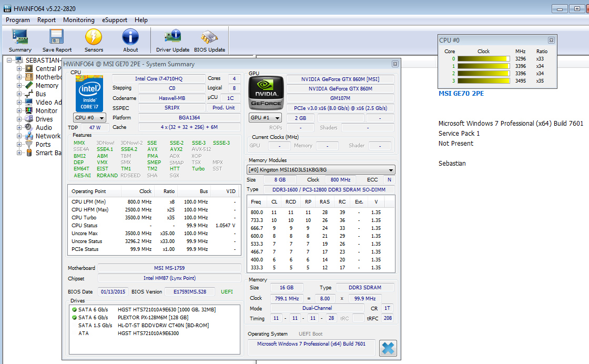Expand the Drives tree node
The height and width of the screenshot is (364, 589).
tap(19, 119)
